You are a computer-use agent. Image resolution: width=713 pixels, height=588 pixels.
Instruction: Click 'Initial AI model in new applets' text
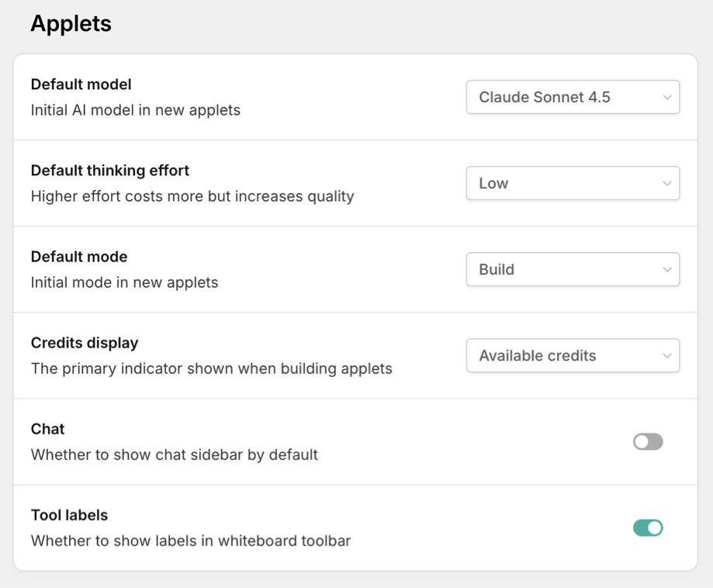pyautogui.click(x=135, y=110)
